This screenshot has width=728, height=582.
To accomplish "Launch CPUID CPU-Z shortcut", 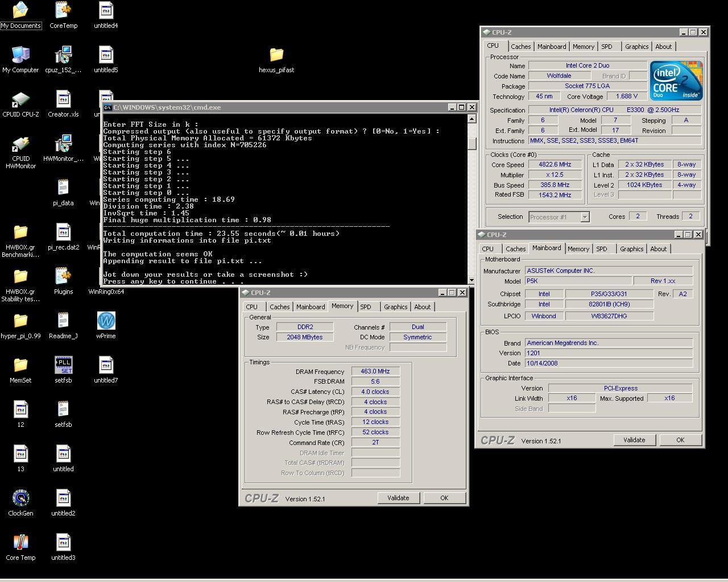I will coord(20,104).
